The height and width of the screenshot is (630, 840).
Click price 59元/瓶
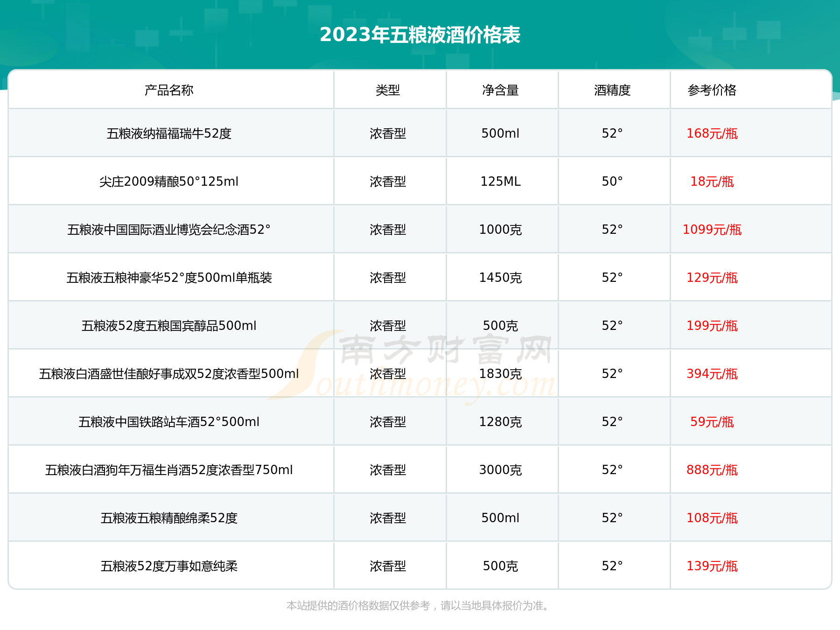pyautogui.click(x=712, y=422)
